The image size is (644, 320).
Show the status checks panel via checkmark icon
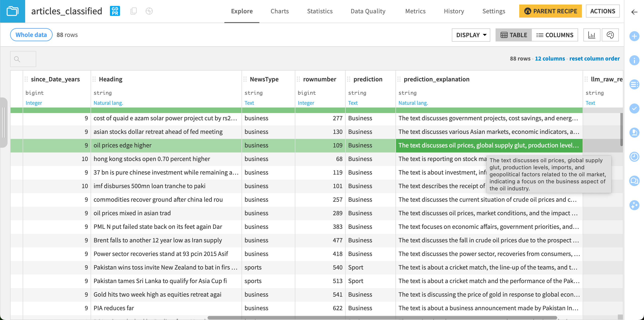click(x=634, y=109)
